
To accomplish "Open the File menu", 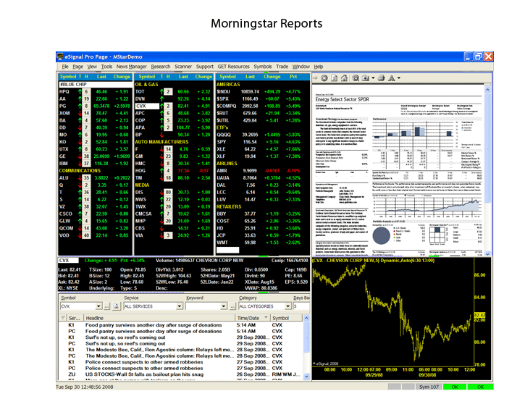I will (65, 67).
